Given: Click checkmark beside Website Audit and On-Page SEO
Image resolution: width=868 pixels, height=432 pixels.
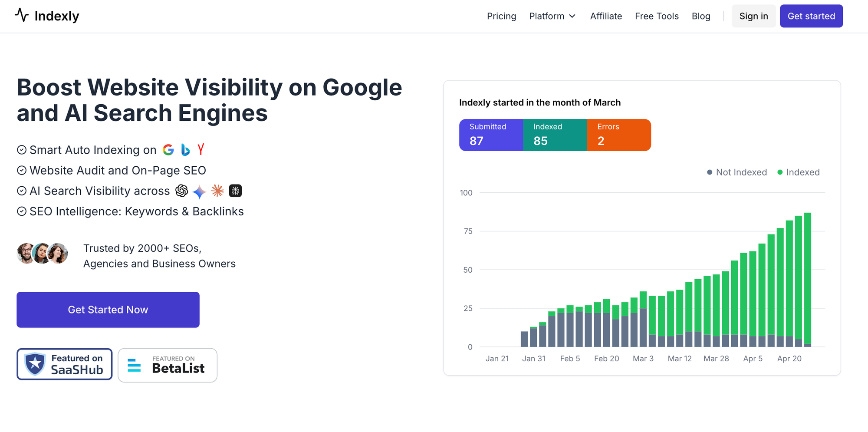Looking at the screenshot, I should click(x=22, y=170).
